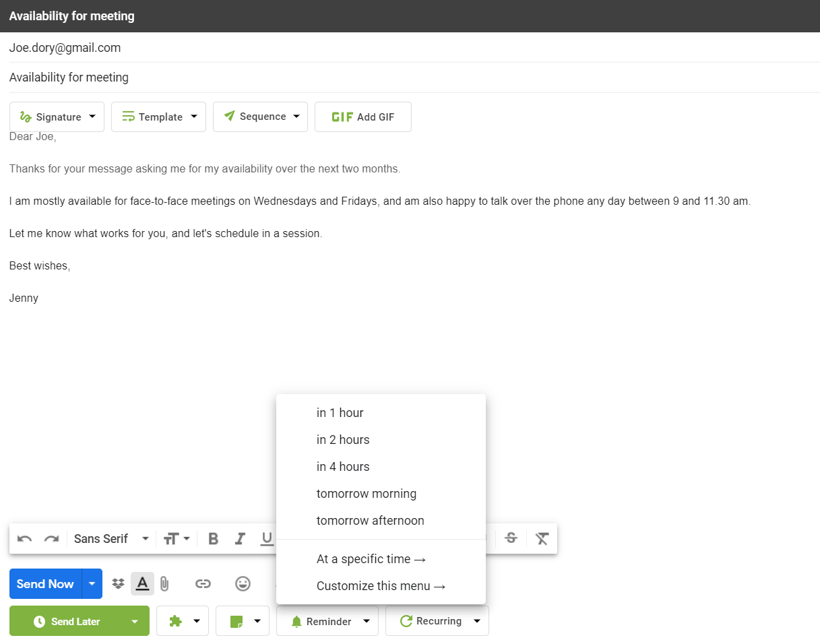The image size is (820, 644).
Task: Expand the Recurring dropdown arrow
Action: tap(477, 621)
